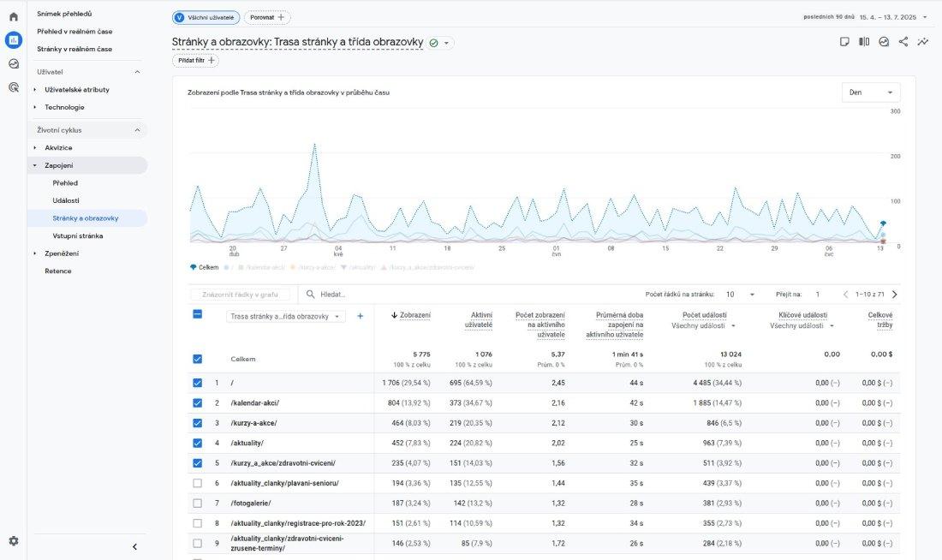Open the Edit comparisons icon
Screen dimensions: 942x560
[863, 40]
